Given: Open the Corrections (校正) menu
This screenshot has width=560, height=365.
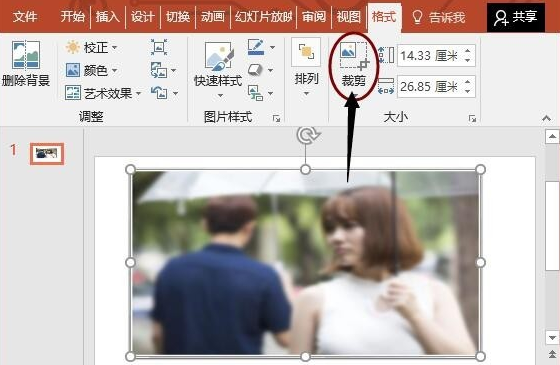Looking at the screenshot, I should coord(91,48).
